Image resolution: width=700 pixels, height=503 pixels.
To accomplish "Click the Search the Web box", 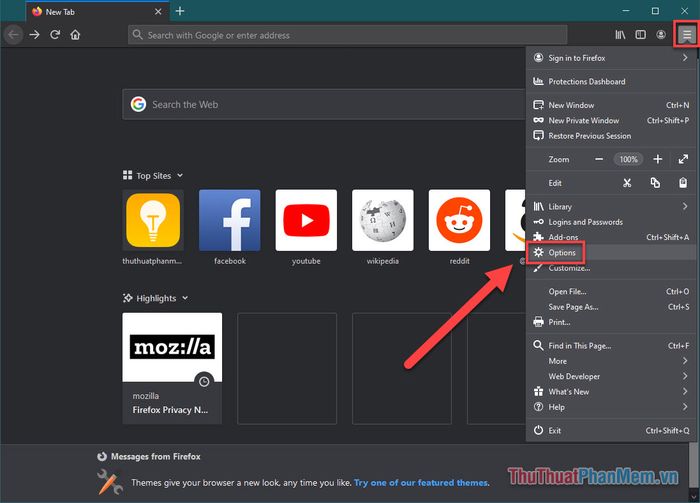I will coord(320,104).
